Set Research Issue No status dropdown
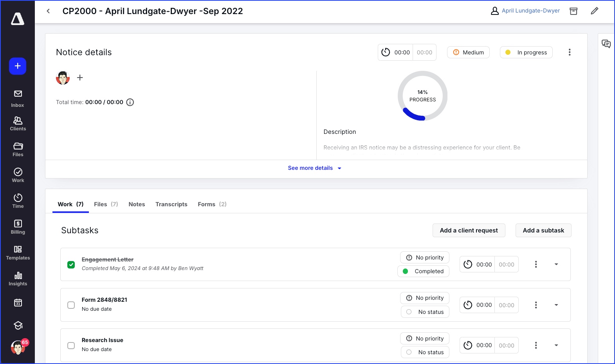615x364 pixels. [x=425, y=352]
